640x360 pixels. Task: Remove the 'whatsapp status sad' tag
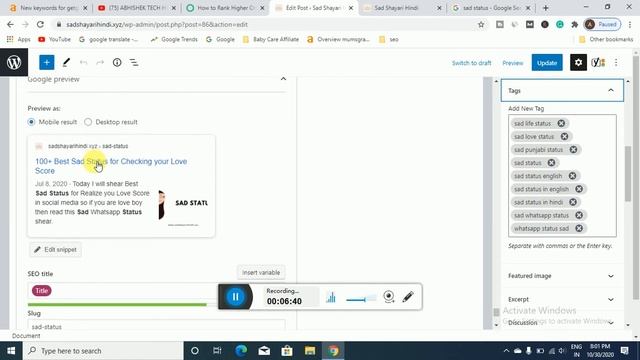pos(579,228)
